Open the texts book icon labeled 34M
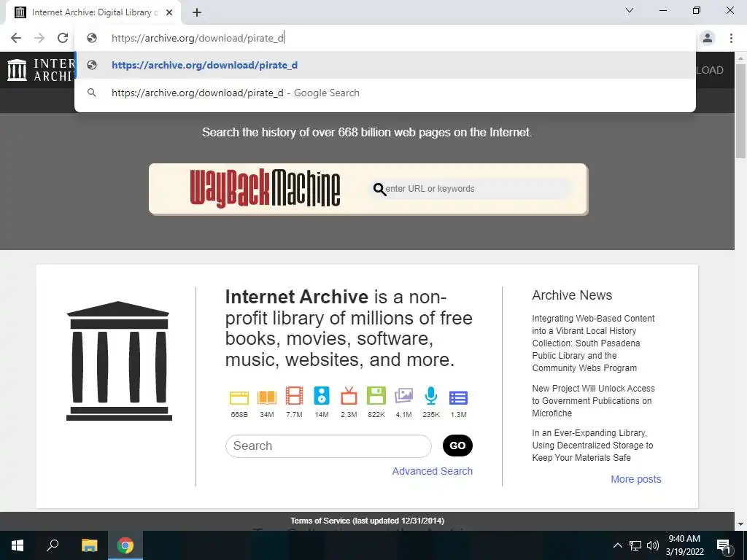Image resolution: width=747 pixels, height=560 pixels. [x=267, y=397]
